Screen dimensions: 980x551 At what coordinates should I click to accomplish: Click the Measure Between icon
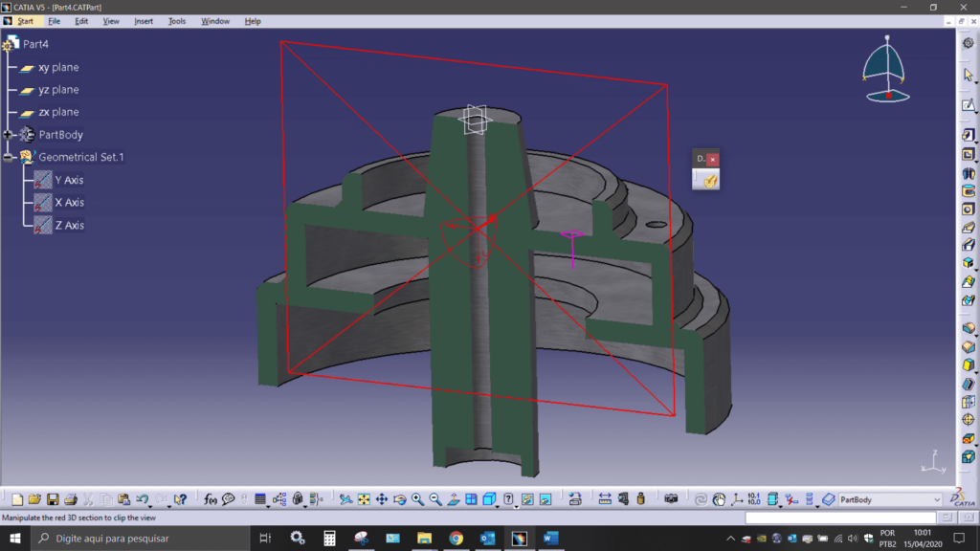[605, 499]
